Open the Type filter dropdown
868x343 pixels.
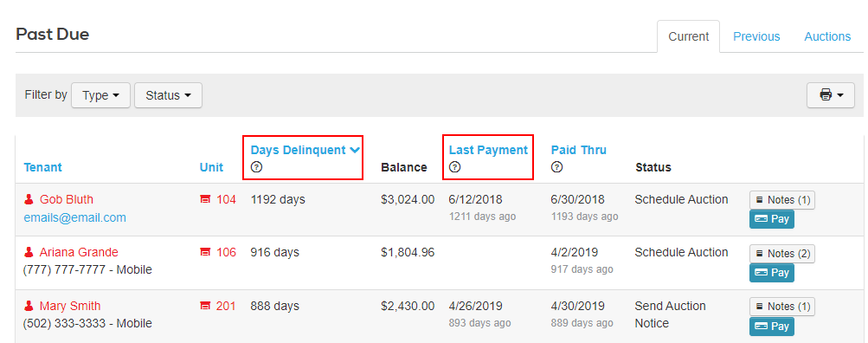tap(100, 95)
